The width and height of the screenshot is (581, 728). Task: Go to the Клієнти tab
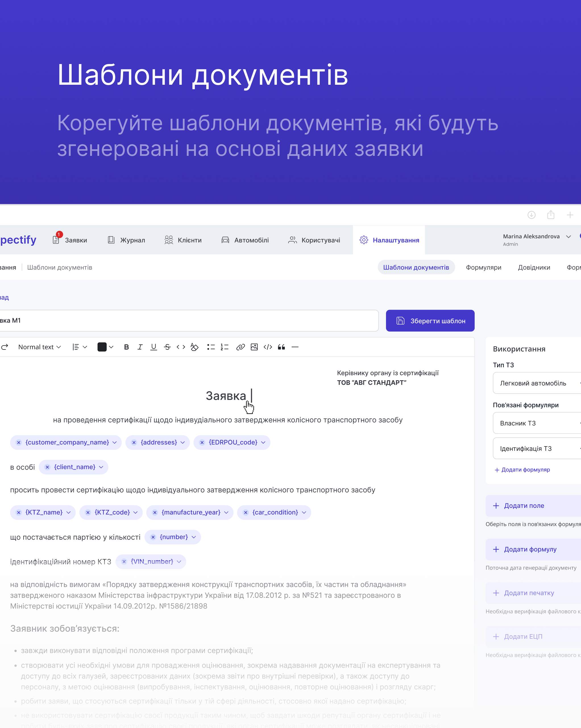(x=183, y=240)
